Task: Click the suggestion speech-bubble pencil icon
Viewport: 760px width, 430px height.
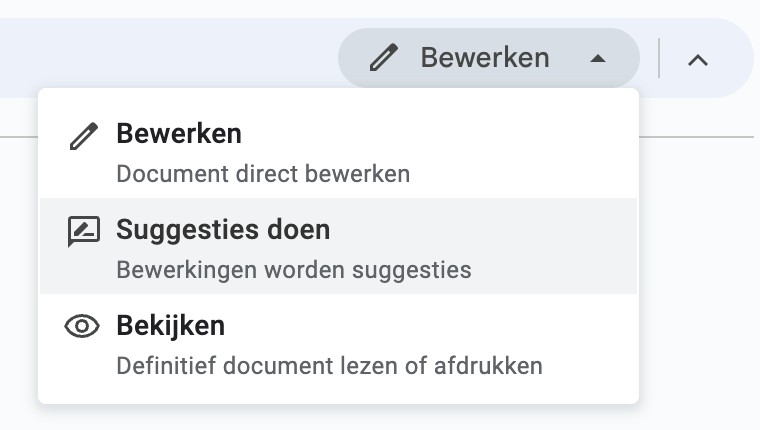Action: click(84, 231)
